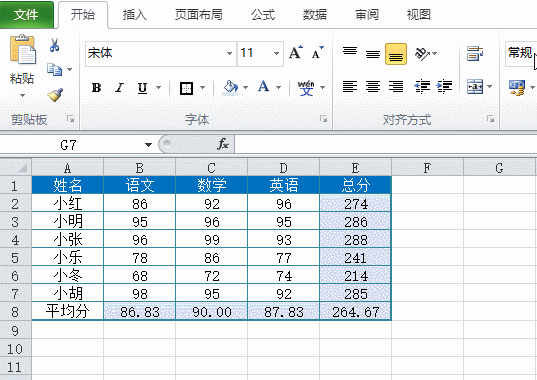Toggle bold formatting

pos(96,88)
